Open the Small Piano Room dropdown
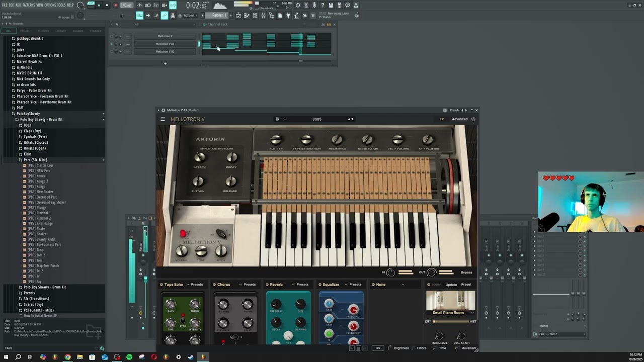Viewport: 644px width, 362px height. coord(450,313)
